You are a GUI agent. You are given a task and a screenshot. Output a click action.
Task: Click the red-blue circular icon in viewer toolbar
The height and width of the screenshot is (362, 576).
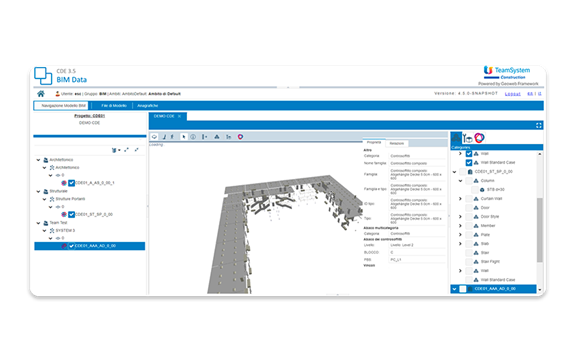(x=240, y=137)
